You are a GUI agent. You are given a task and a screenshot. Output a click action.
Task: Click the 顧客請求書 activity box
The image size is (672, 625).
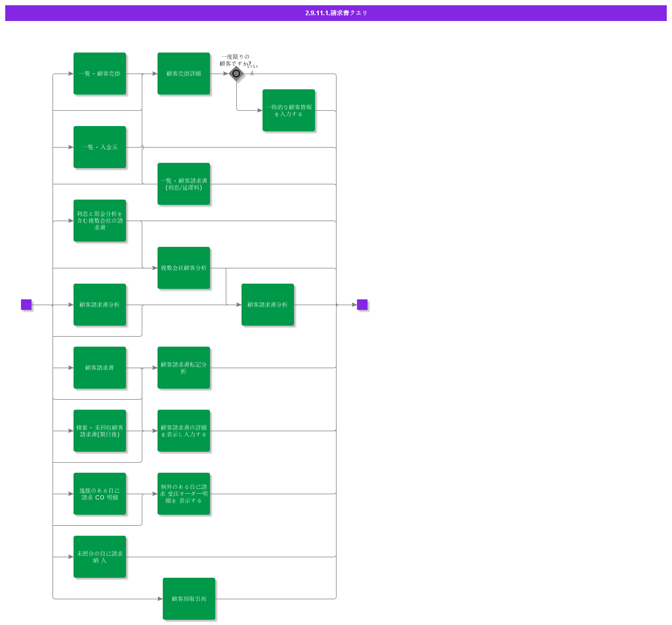[100, 368]
